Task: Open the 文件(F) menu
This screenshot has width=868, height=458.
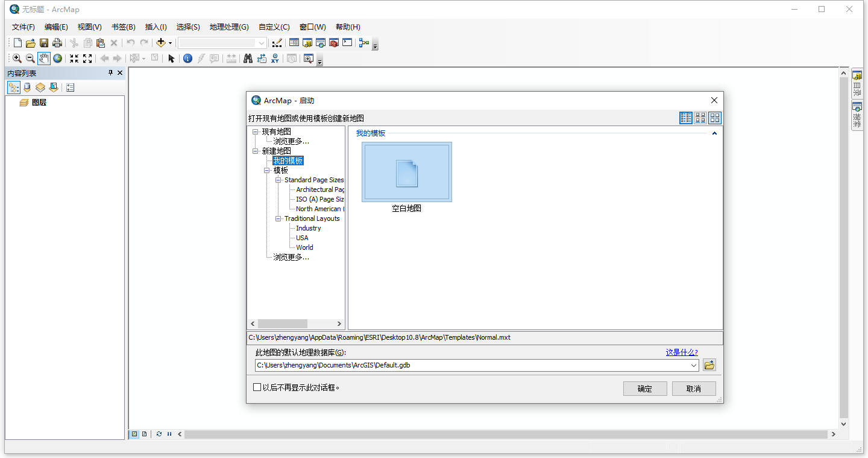Action: click(24, 27)
